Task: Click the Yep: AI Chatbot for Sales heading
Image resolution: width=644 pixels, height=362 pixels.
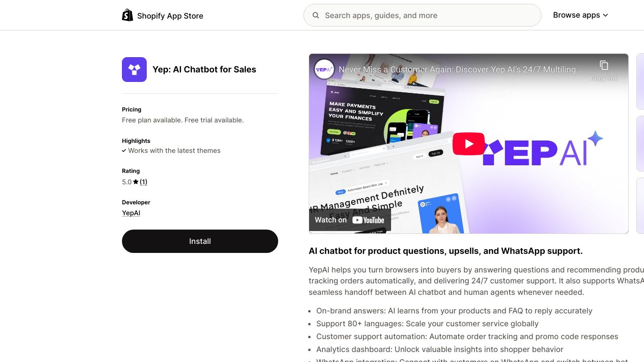Action: [204, 70]
